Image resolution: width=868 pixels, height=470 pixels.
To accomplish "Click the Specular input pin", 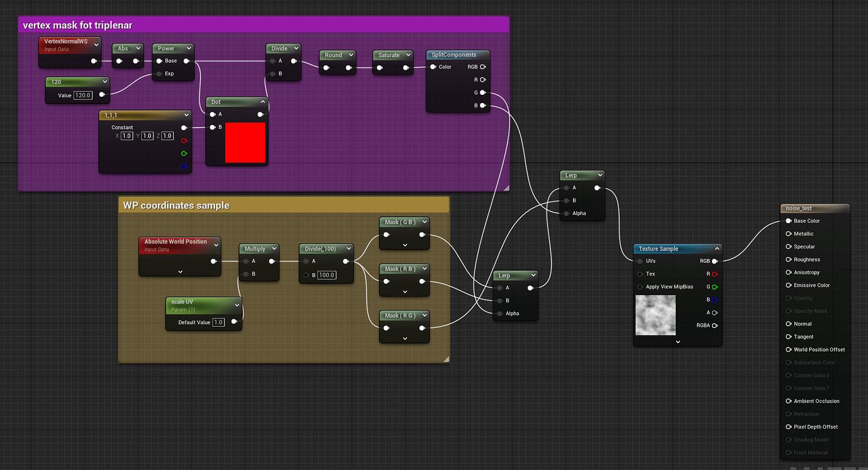I will click(x=789, y=247).
